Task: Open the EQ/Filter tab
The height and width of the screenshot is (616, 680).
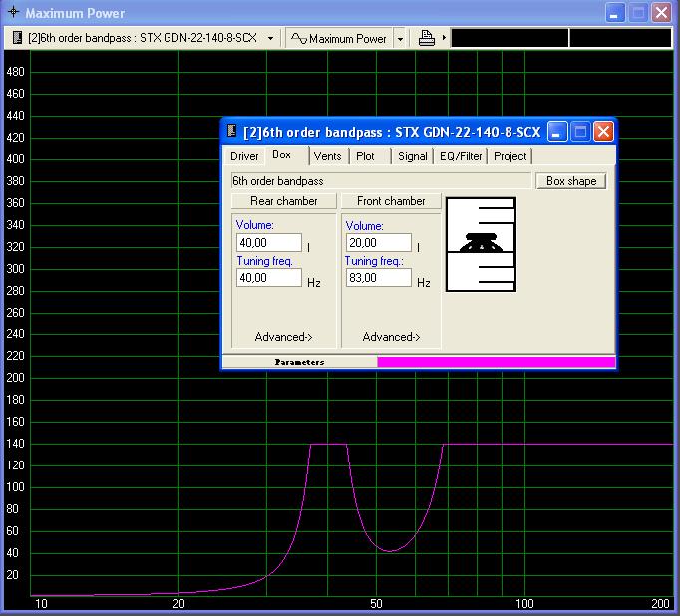Action: point(461,156)
